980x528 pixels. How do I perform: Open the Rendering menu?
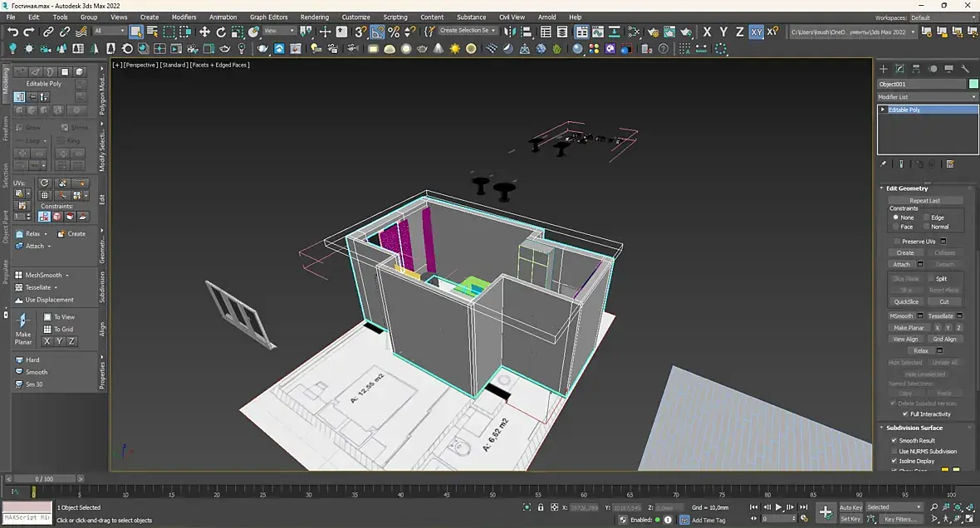[314, 17]
